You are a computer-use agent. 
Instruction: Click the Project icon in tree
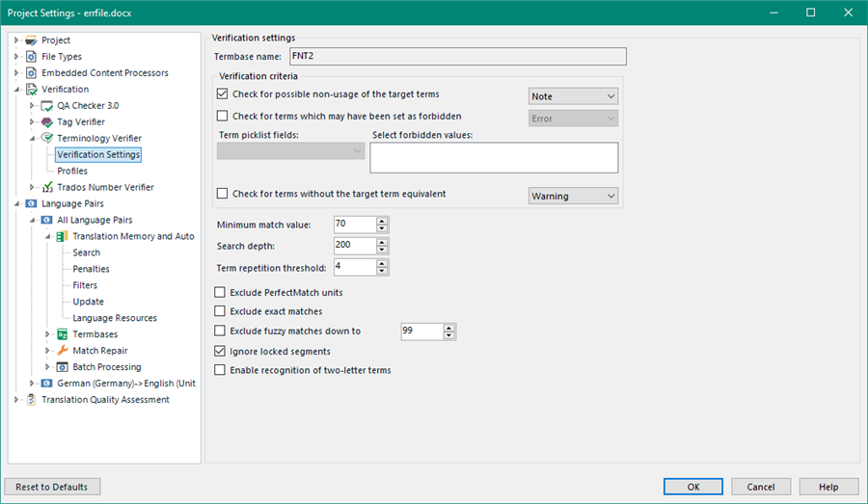click(x=32, y=40)
